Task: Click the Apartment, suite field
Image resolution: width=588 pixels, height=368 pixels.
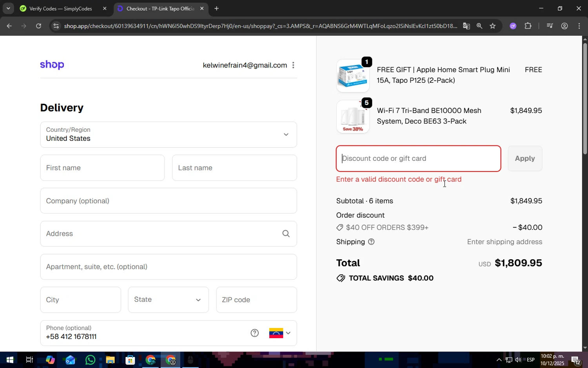Action: point(169,267)
